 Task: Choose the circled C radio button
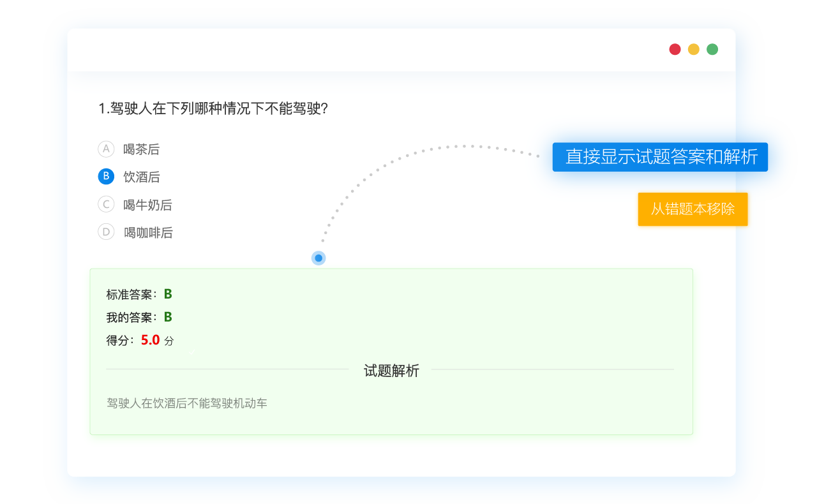tap(106, 205)
